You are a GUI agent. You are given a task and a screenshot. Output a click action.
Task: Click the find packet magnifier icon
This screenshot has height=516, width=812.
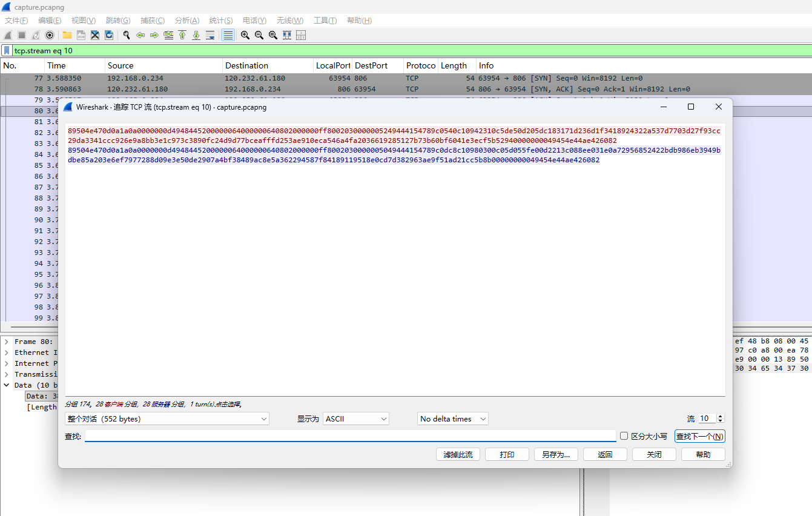[127, 35]
